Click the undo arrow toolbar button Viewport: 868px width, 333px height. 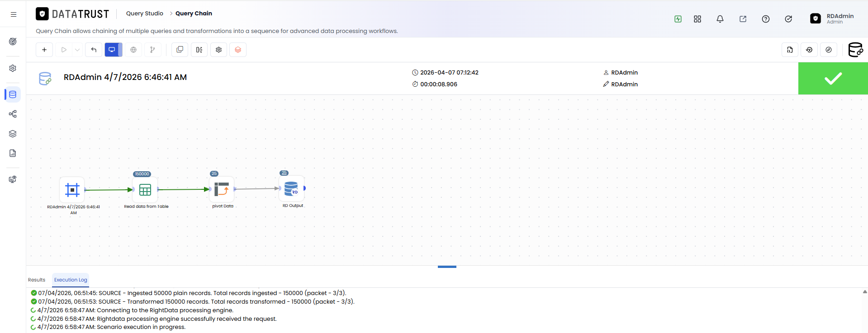click(94, 50)
